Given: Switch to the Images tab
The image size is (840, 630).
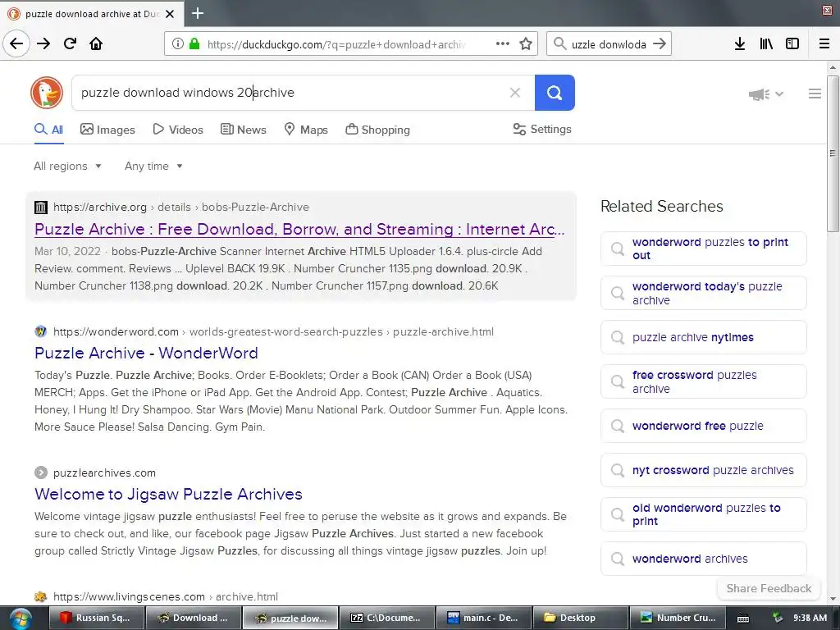Looking at the screenshot, I should [107, 130].
